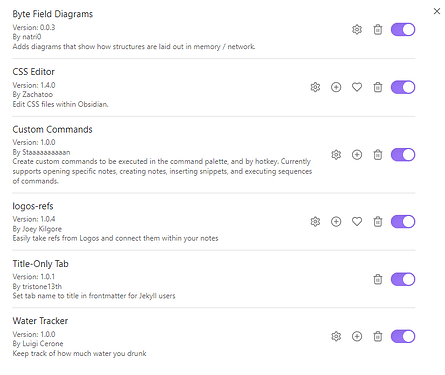Close the plugins settings dialog
The image size is (445, 375).
(437, 11)
